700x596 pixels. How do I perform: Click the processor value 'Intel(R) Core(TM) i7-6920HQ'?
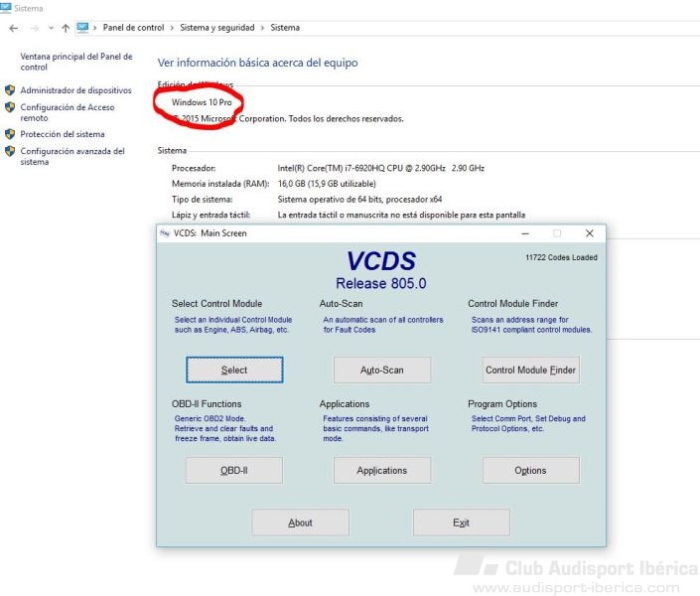pyautogui.click(x=381, y=168)
